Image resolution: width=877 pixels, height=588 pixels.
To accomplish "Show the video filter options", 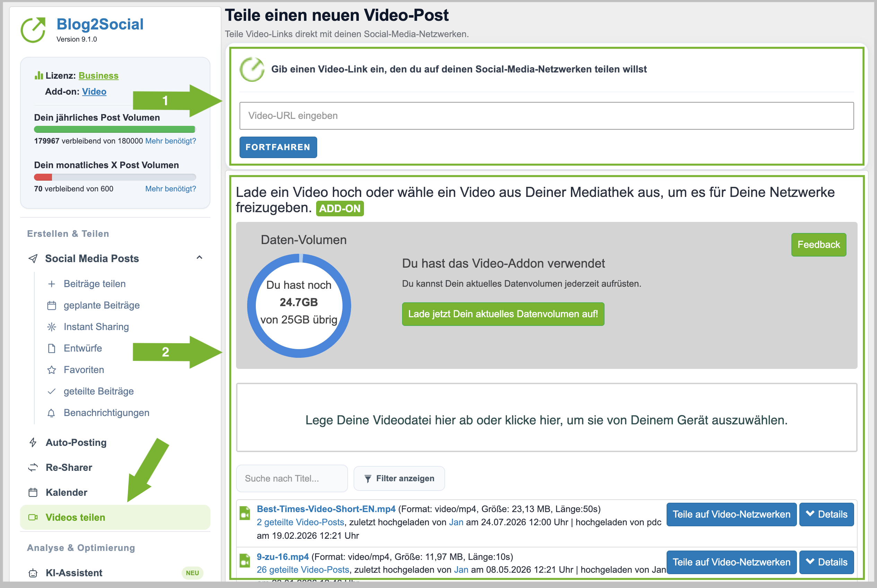I will click(399, 478).
